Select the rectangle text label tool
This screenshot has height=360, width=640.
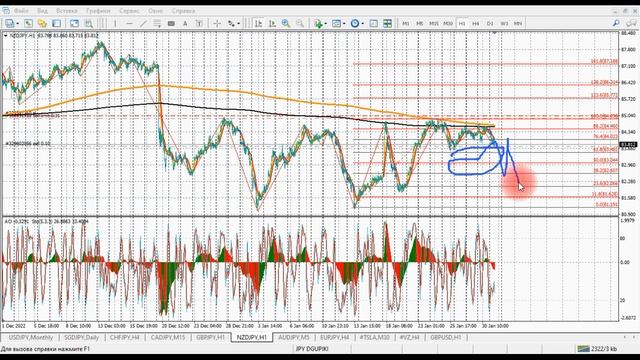pyautogui.click(x=171, y=24)
